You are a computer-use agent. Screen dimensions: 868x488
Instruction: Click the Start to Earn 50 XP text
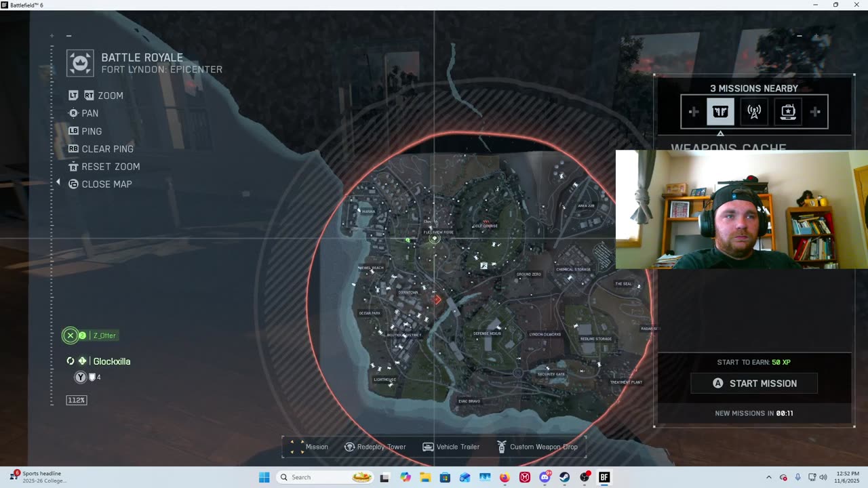point(754,363)
